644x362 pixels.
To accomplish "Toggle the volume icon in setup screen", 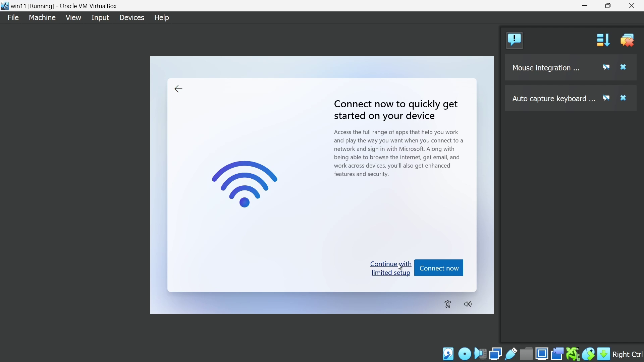I will coord(468,304).
